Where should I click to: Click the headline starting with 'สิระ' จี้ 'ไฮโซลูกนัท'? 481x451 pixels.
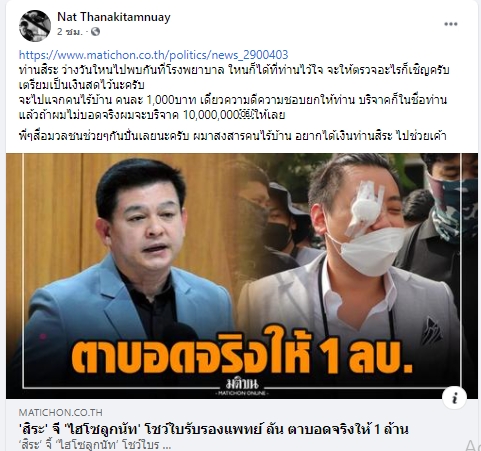click(214, 429)
